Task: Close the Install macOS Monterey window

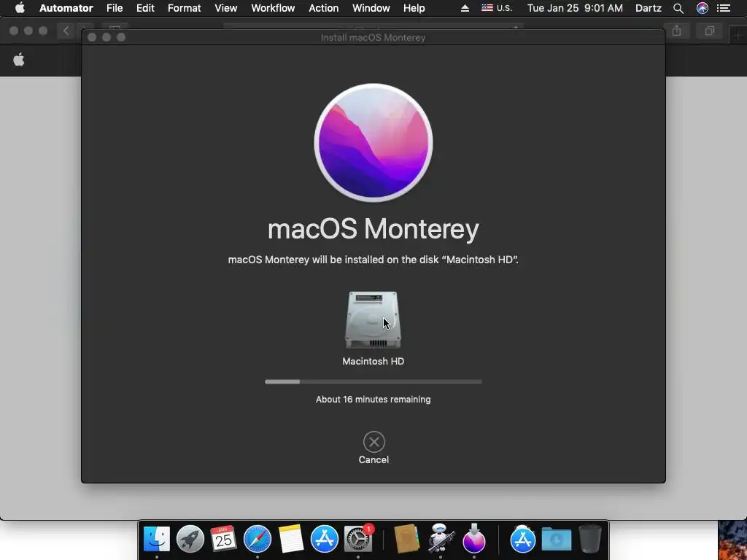Action: (x=92, y=37)
